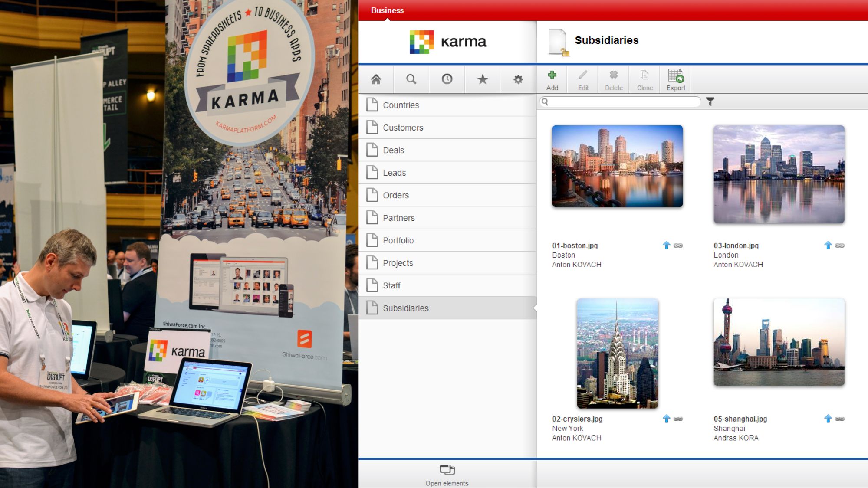This screenshot has width=868, height=488.
Task: Click upload arrow for 01-boston.jpg
Action: click(x=666, y=246)
